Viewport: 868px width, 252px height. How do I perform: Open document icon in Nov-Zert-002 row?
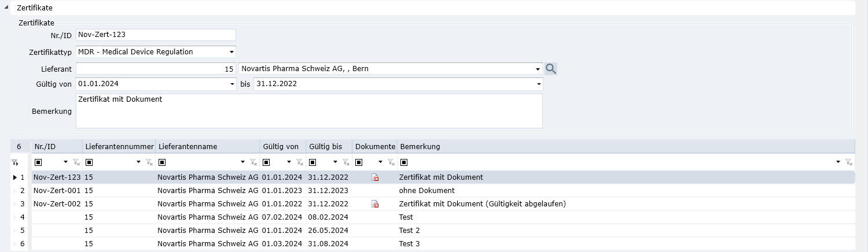375,204
